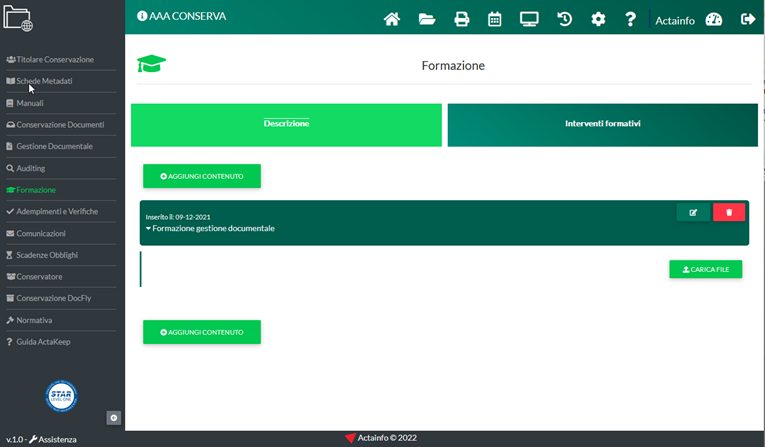Open the folder icon in header
Screen dimensions: 765x447
(427, 19)
